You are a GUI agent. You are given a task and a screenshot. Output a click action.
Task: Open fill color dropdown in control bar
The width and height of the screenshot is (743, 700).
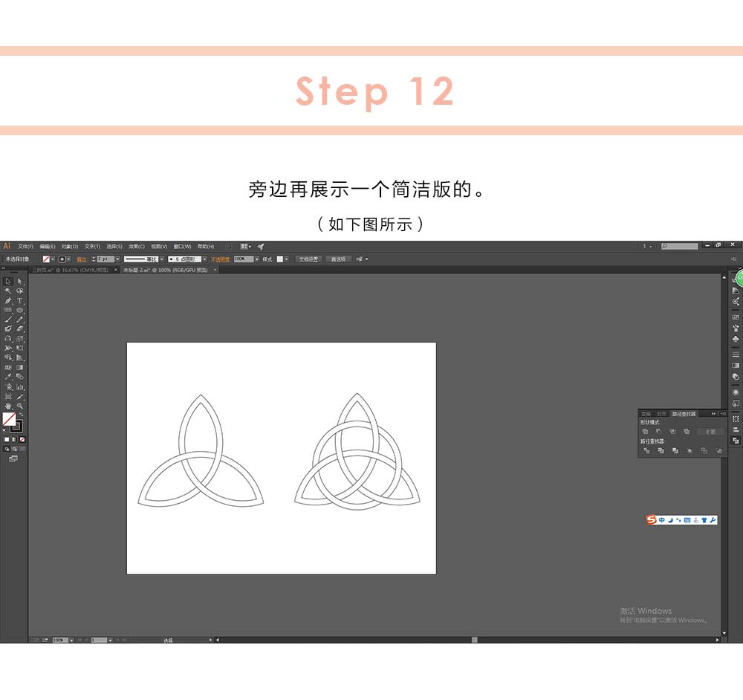point(53,259)
